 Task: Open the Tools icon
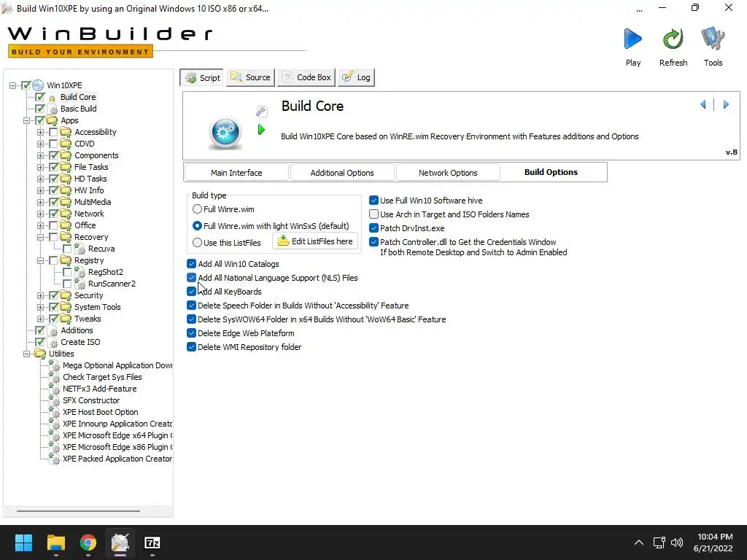point(713,39)
